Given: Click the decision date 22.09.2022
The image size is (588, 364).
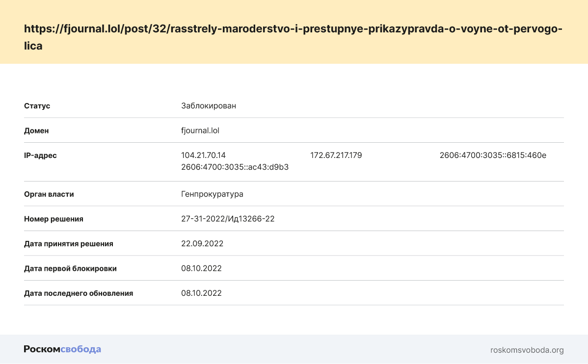Looking at the screenshot, I should pyautogui.click(x=202, y=243).
